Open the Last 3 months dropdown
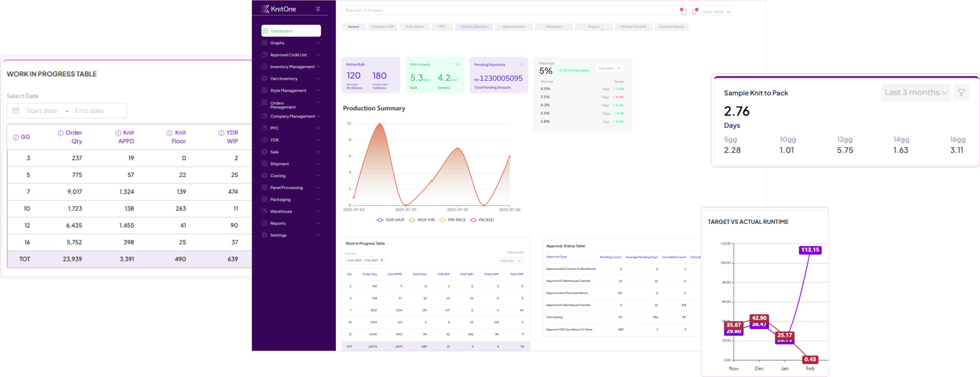The width and height of the screenshot is (980, 377). point(916,93)
